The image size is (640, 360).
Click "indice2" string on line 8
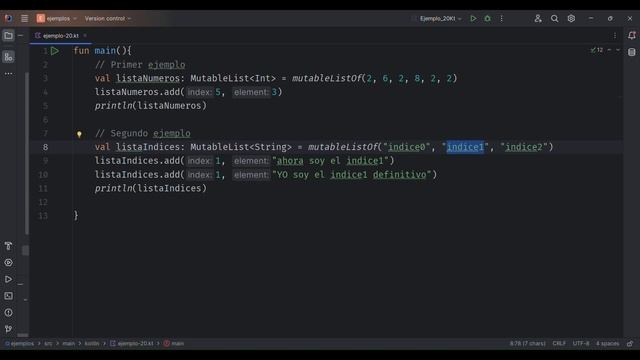524,147
